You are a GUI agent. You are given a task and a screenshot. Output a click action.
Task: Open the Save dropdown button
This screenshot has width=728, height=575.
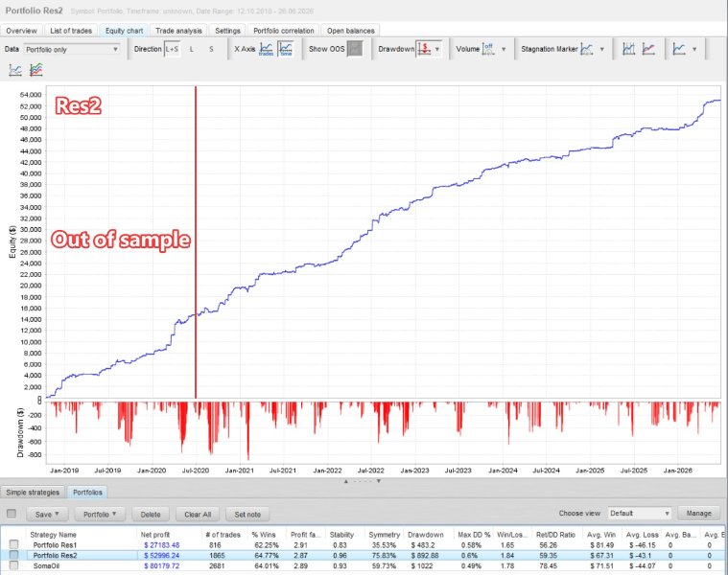[x=47, y=515]
